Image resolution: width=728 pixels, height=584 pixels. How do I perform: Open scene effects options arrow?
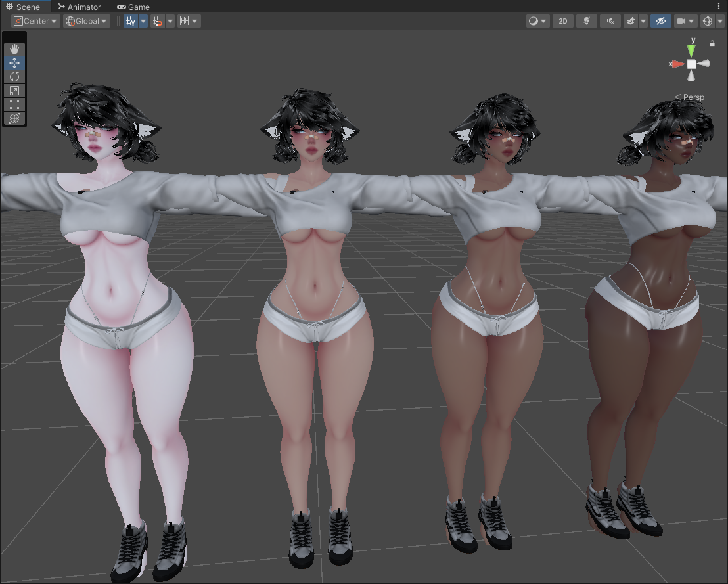[x=643, y=21]
